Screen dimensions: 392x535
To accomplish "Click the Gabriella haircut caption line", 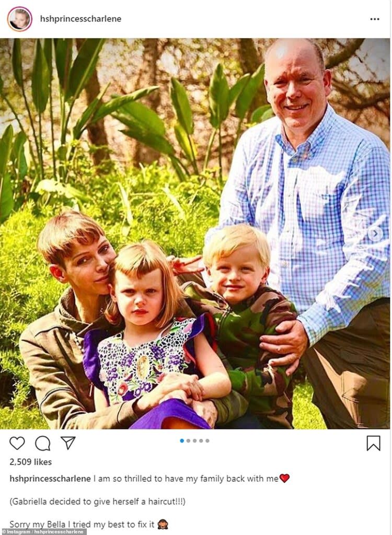I will 97,502.
